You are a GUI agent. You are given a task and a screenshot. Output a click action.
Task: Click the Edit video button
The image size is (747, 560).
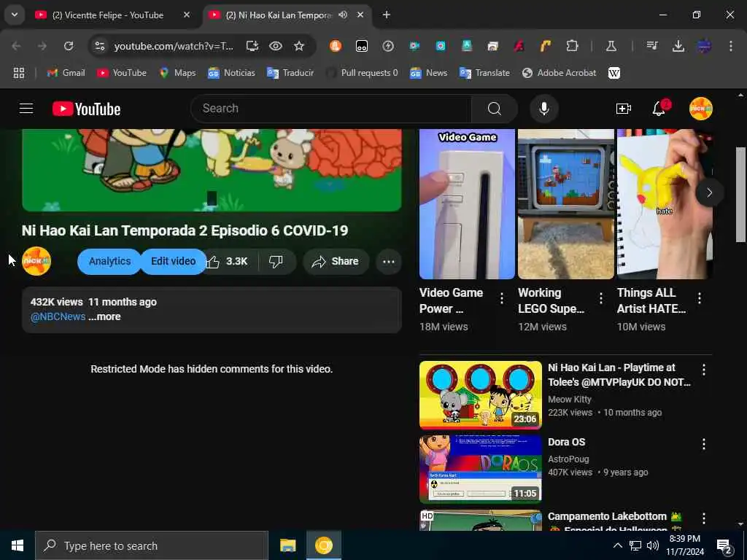(x=174, y=262)
